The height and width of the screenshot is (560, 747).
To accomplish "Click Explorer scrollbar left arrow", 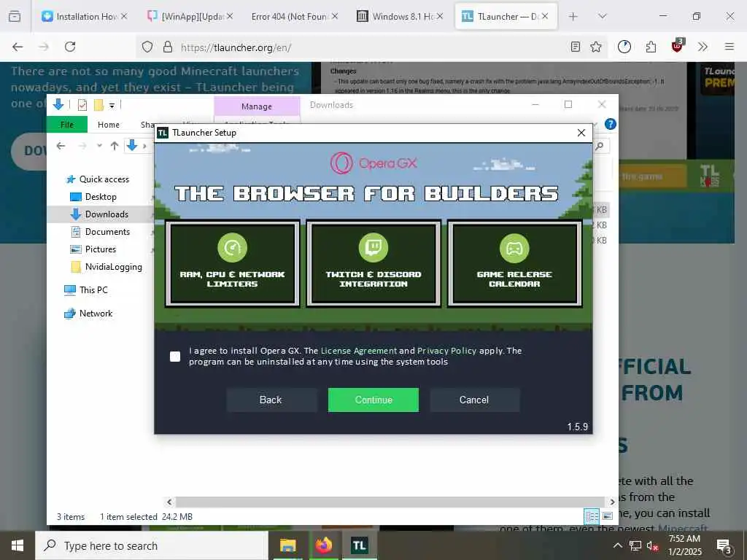I will (169, 502).
